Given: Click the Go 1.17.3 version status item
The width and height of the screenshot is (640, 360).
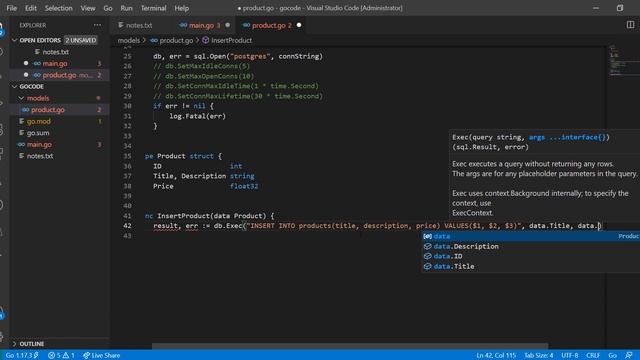Looking at the screenshot, I should click(22, 355).
